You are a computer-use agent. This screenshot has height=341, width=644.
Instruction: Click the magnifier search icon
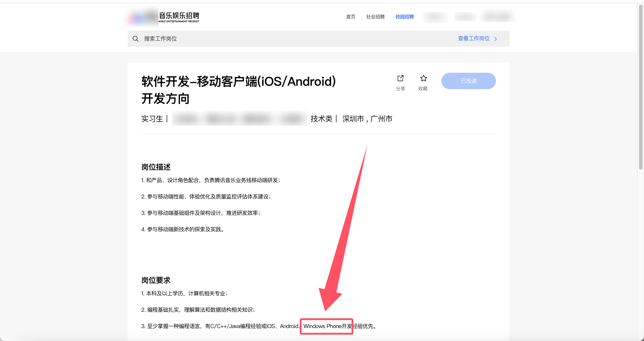click(135, 38)
